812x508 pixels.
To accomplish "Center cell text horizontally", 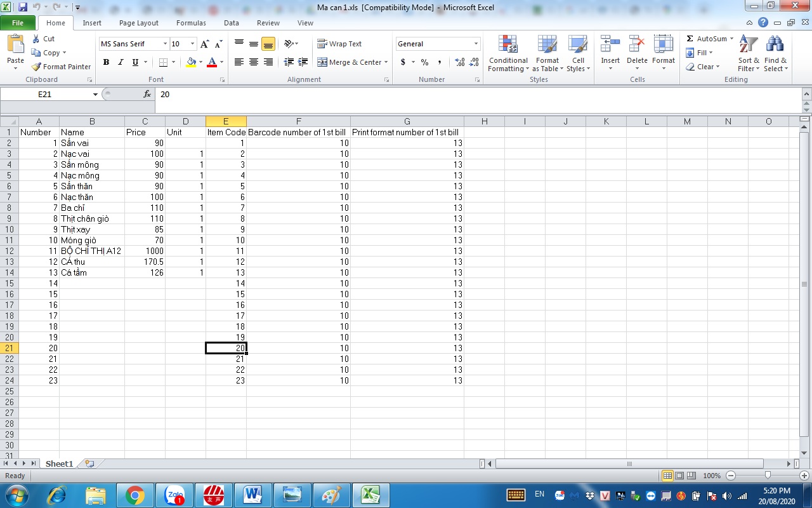I will coord(254,62).
